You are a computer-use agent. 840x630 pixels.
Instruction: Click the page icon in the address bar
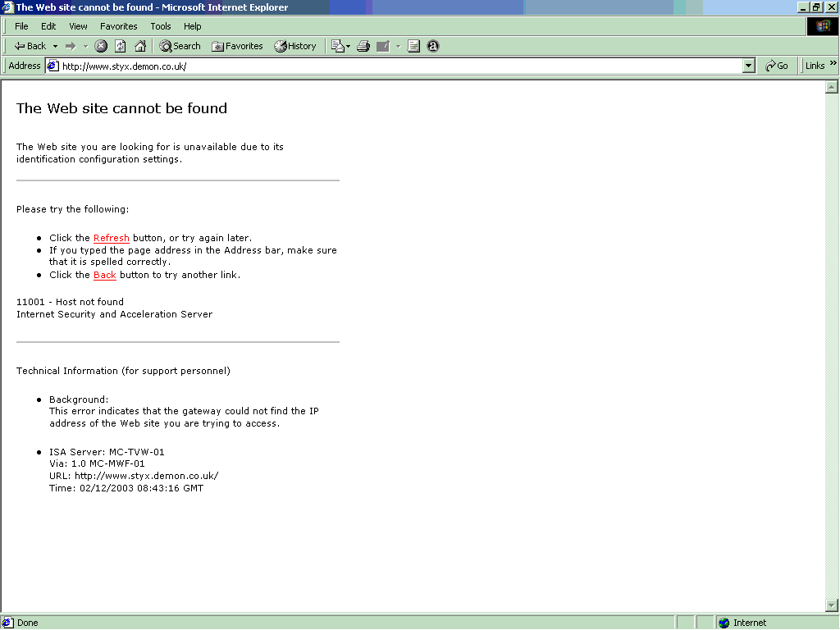click(52, 66)
